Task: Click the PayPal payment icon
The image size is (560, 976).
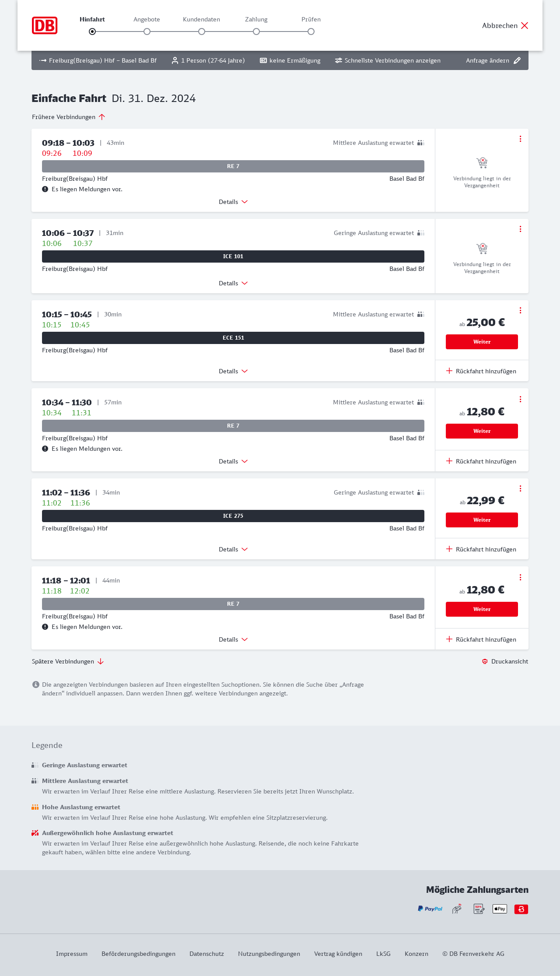Action: pos(430,909)
